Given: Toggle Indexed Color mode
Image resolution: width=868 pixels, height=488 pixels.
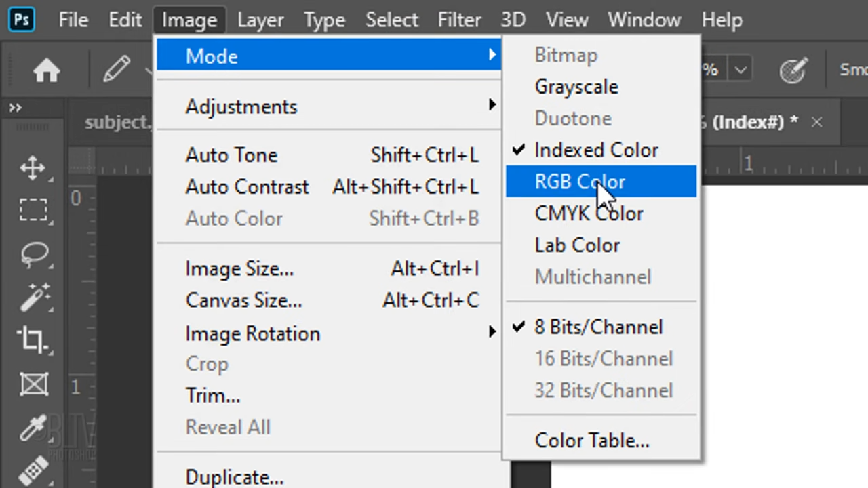Looking at the screenshot, I should pos(596,150).
